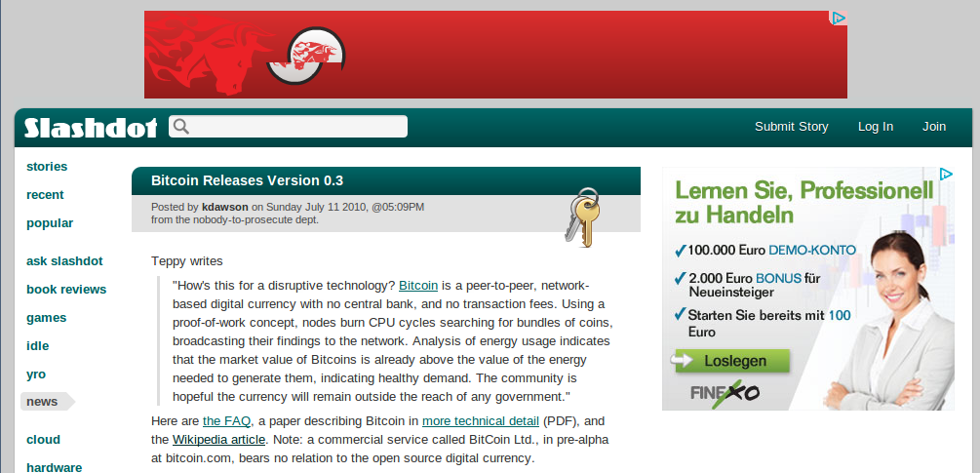Image resolution: width=980 pixels, height=473 pixels.
Task: Click the AdChoices icon on the Finexo ad
Action: click(946, 175)
